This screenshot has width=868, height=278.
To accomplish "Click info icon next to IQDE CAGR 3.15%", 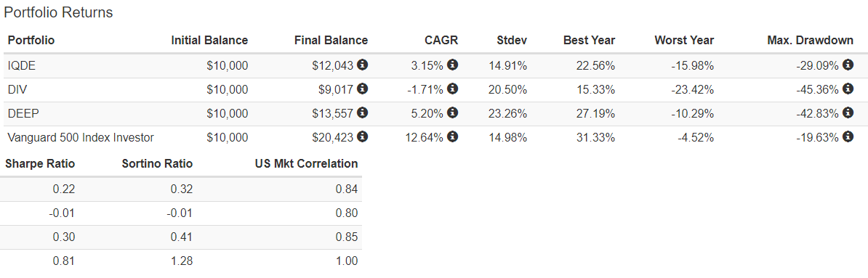I will click(452, 65).
